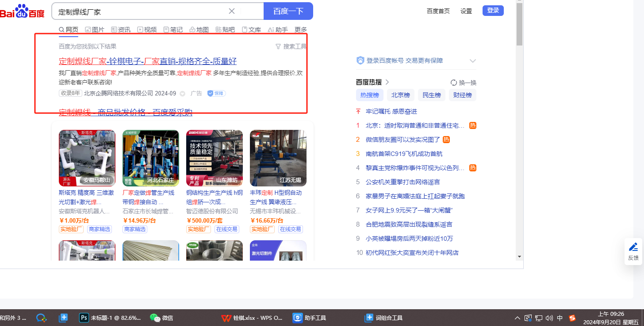644x326 pixels.
Task: Click the Baidu logo
Action: click(22, 11)
